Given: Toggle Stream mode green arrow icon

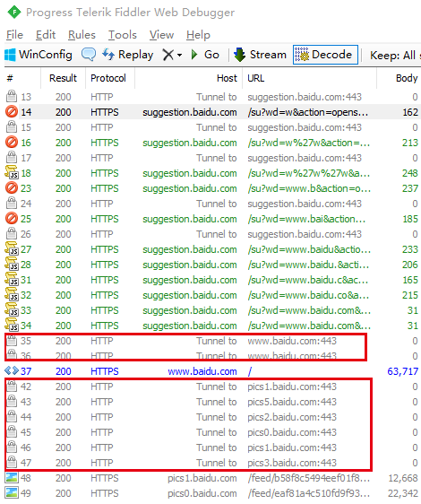Looking at the screenshot, I should [239, 55].
